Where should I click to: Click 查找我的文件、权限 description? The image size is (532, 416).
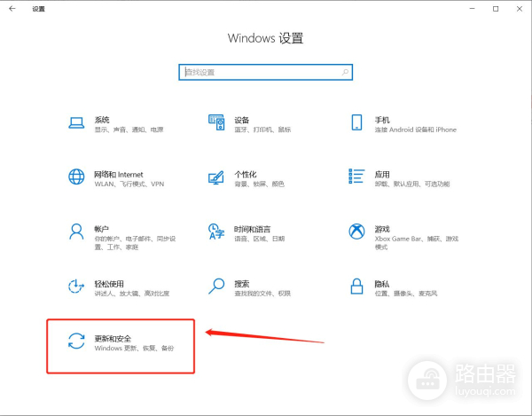(262, 294)
